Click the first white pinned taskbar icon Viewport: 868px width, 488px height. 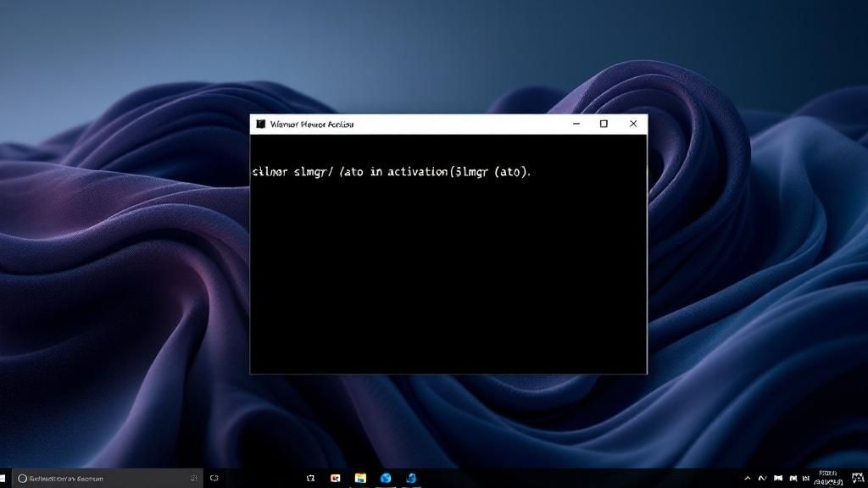click(310, 478)
